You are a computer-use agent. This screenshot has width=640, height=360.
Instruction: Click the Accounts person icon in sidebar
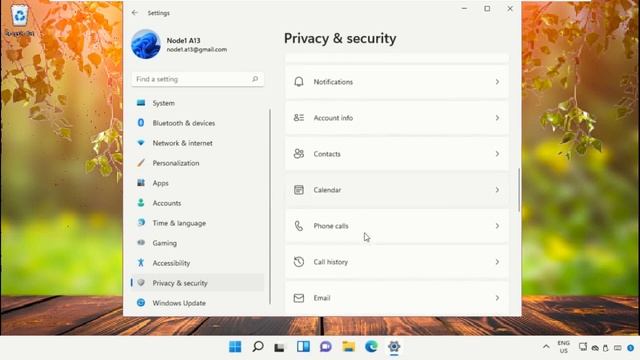pos(141,203)
